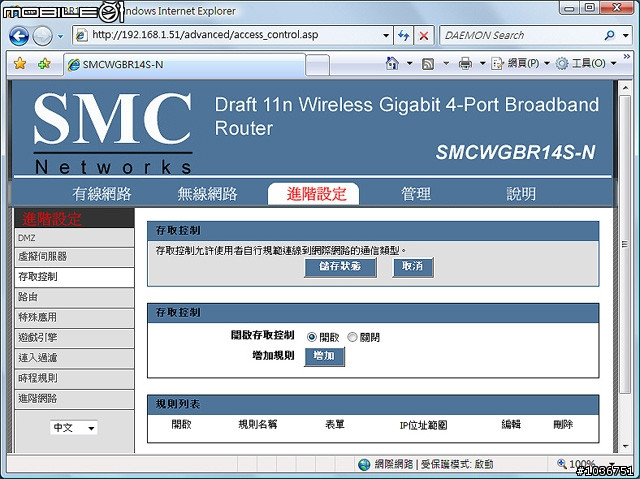640x479 pixels.
Task: Click the Print icon
Action: click(x=465, y=63)
